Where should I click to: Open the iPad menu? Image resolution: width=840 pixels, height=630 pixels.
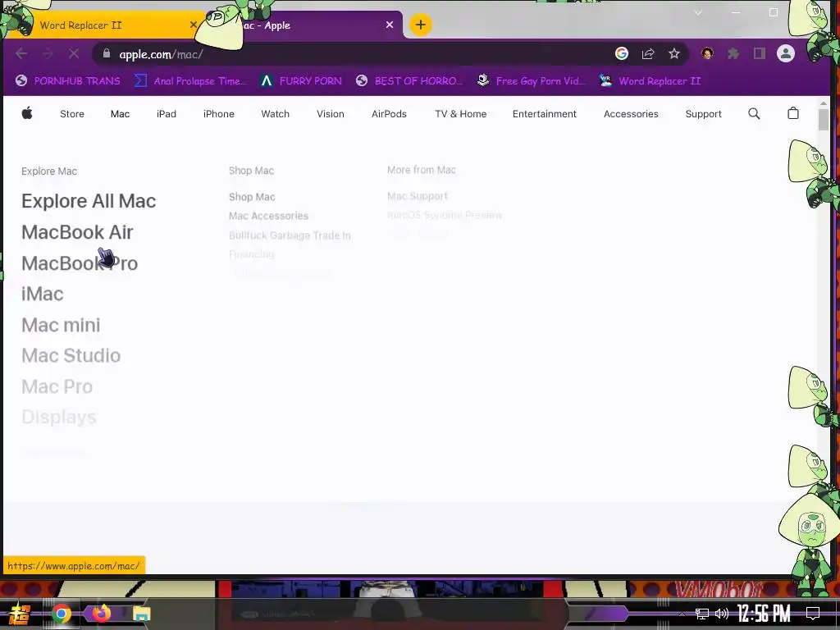[x=166, y=113]
